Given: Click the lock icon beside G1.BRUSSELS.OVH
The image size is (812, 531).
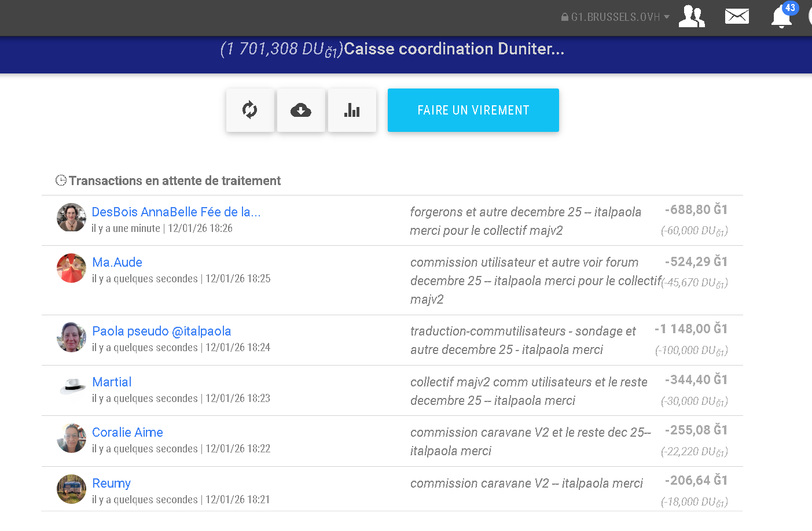Looking at the screenshot, I should [565, 17].
